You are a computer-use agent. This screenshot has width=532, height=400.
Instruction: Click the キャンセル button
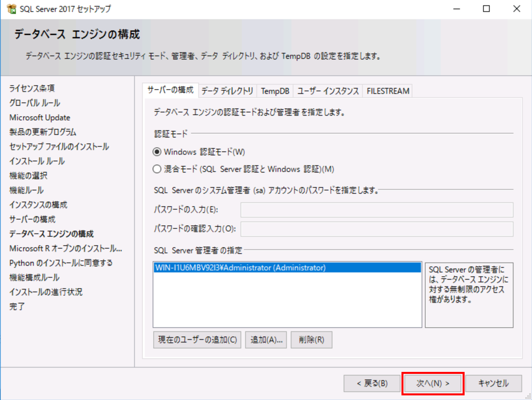pos(494,383)
